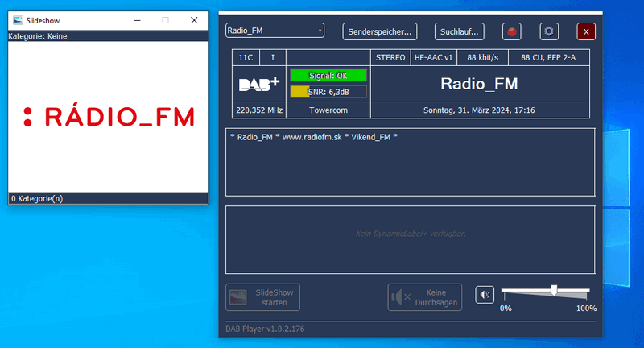The image size is (644, 348).
Task: Click the 11C channel cell
Action: pyautogui.click(x=246, y=57)
